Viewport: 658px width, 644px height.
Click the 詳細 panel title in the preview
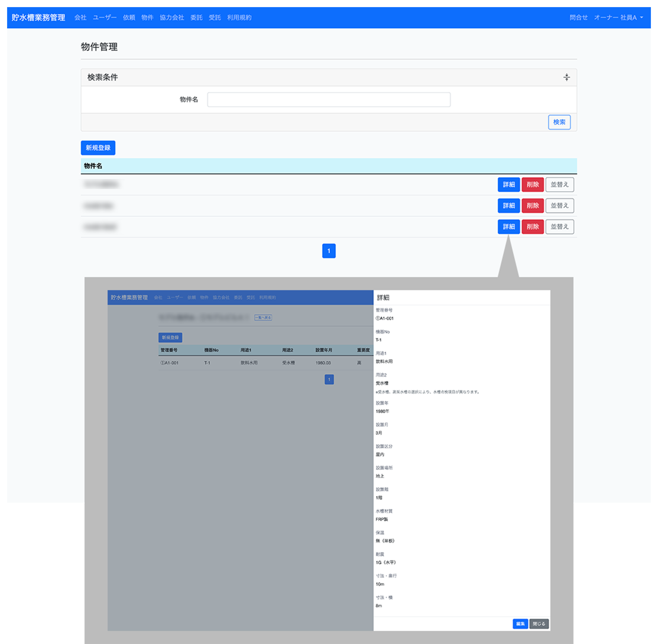[383, 298]
